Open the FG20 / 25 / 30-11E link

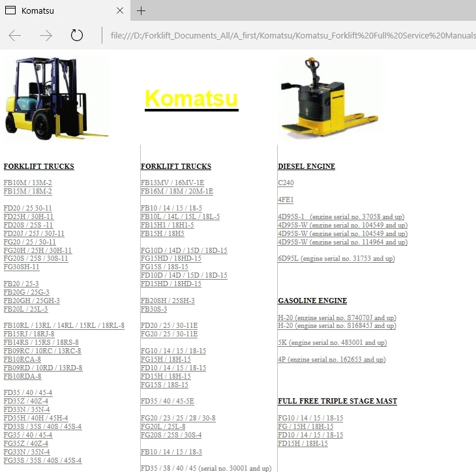[x=169, y=334]
